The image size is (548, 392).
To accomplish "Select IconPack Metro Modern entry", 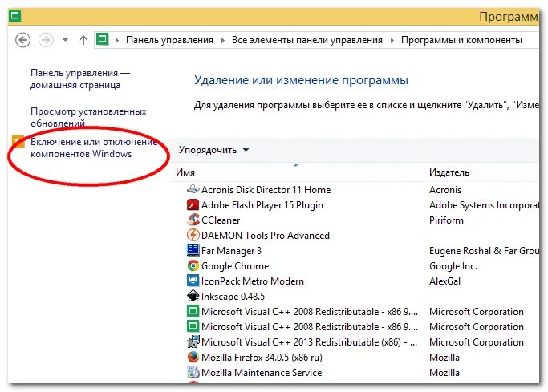I will tap(253, 281).
